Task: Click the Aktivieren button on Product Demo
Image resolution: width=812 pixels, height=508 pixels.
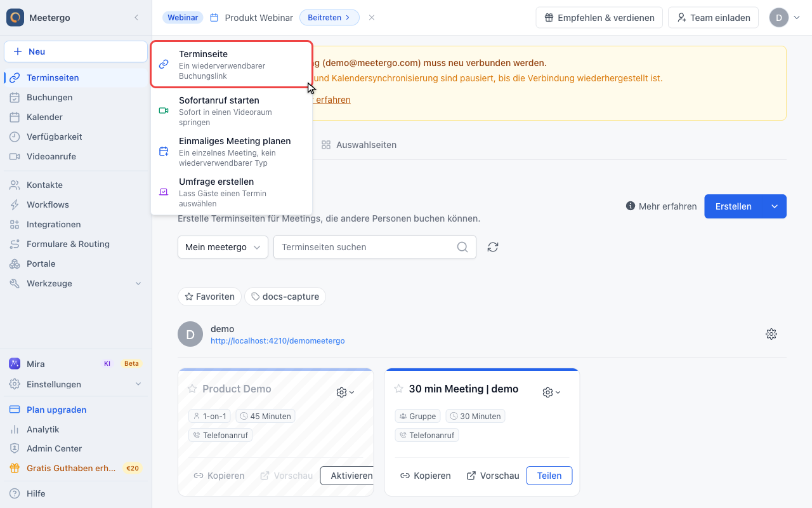Action: click(346, 476)
